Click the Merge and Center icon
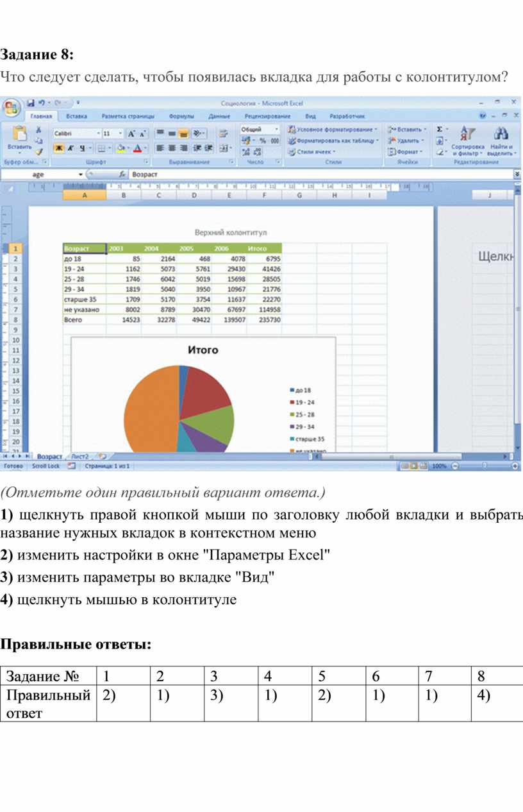Screen dimensions: 523x812 coord(224,148)
